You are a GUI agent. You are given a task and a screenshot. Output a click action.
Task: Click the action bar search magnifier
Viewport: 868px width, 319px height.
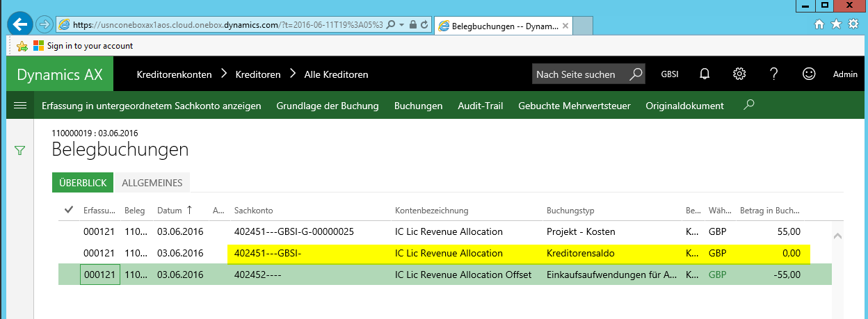click(x=748, y=106)
